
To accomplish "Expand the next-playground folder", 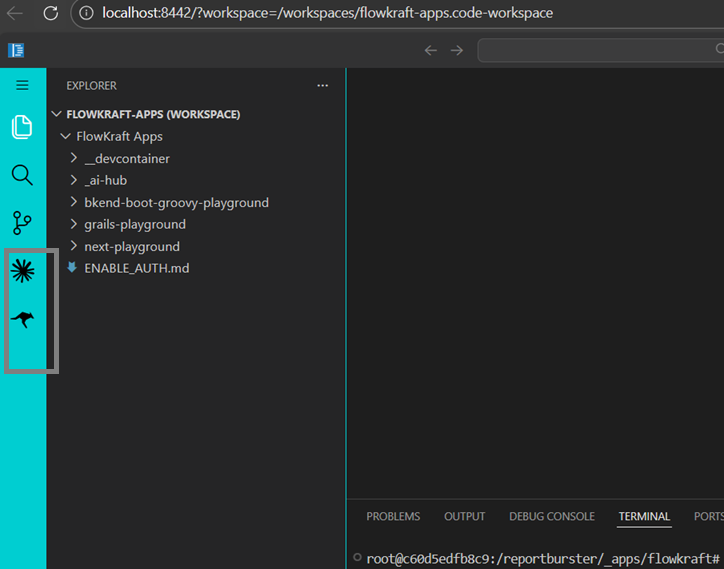I will coord(73,246).
